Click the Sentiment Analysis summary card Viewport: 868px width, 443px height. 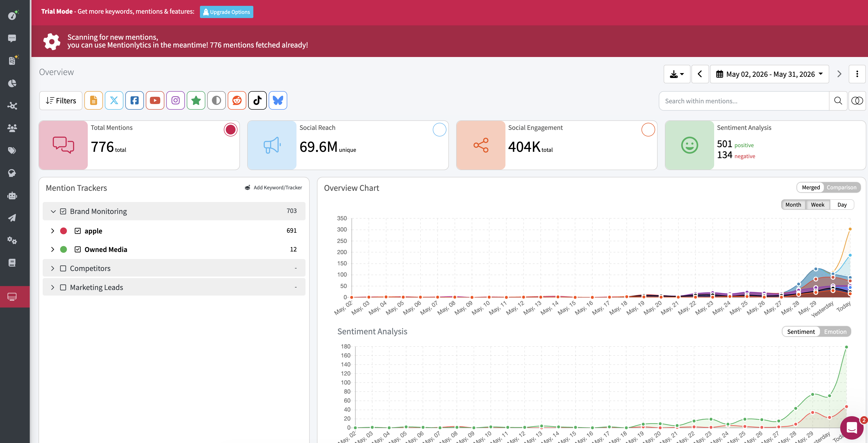coord(765,145)
